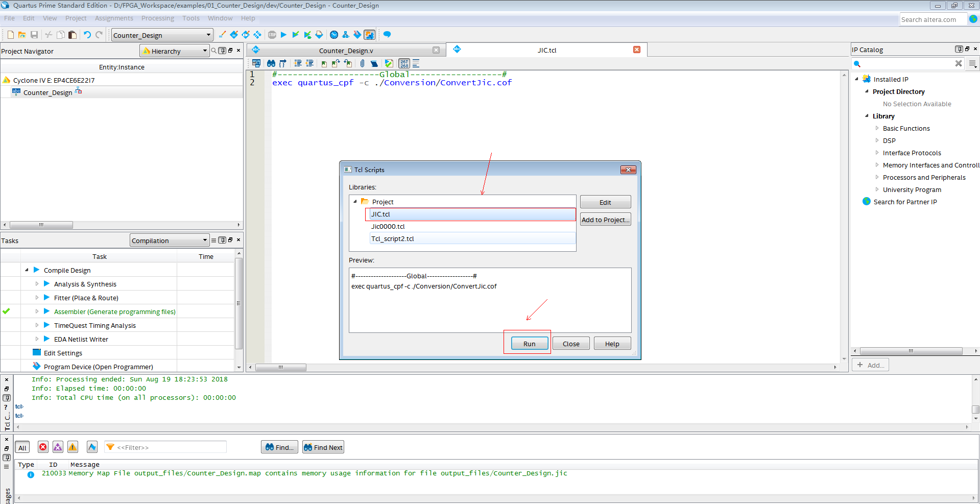Open the File menu
The image size is (980, 504).
(9, 18)
